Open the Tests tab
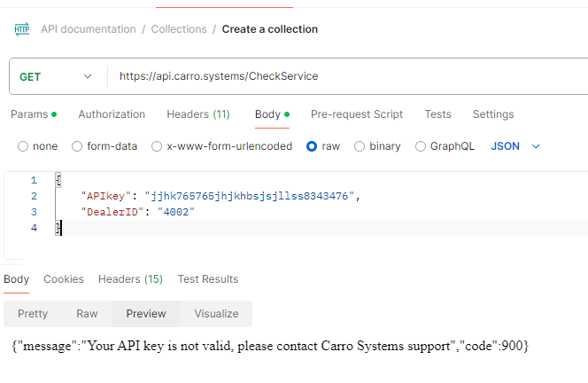Screen dimensions: 588x383 pos(437,114)
